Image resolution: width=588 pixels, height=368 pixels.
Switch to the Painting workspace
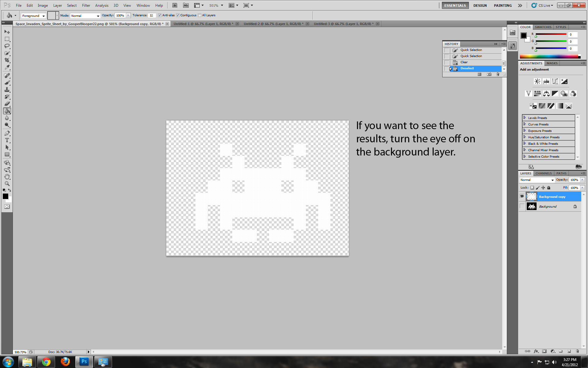click(503, 6)
